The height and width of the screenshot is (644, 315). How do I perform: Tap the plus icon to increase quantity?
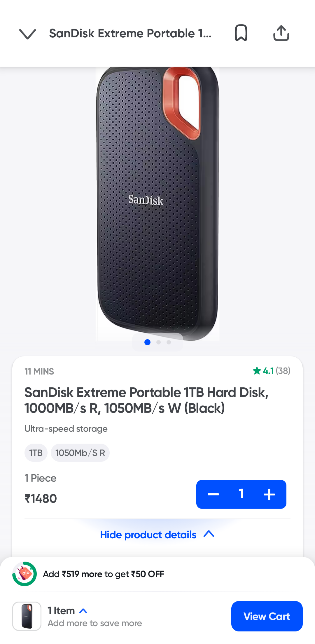click(x=269, y=494)
